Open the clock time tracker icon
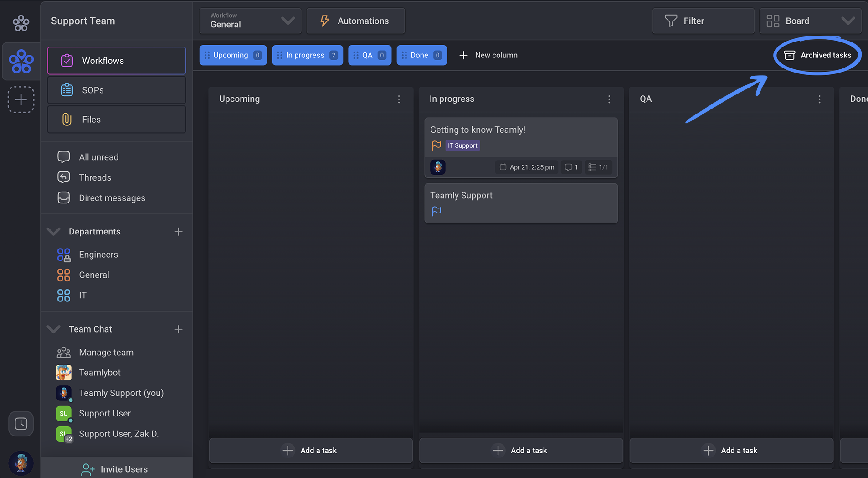 (x=21, y=424)
